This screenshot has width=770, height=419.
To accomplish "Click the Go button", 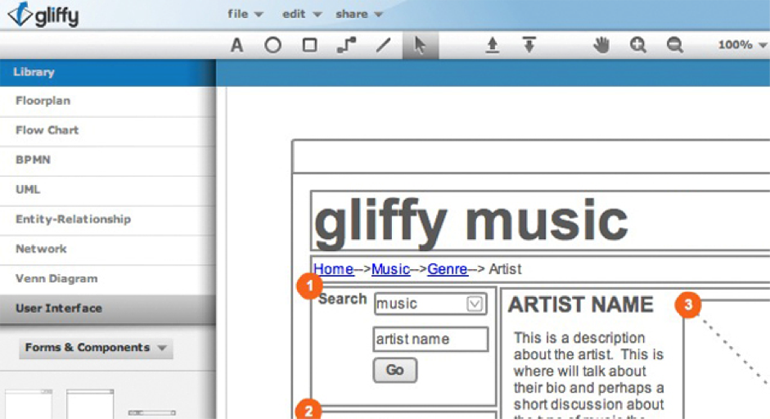I will [395, 370].
